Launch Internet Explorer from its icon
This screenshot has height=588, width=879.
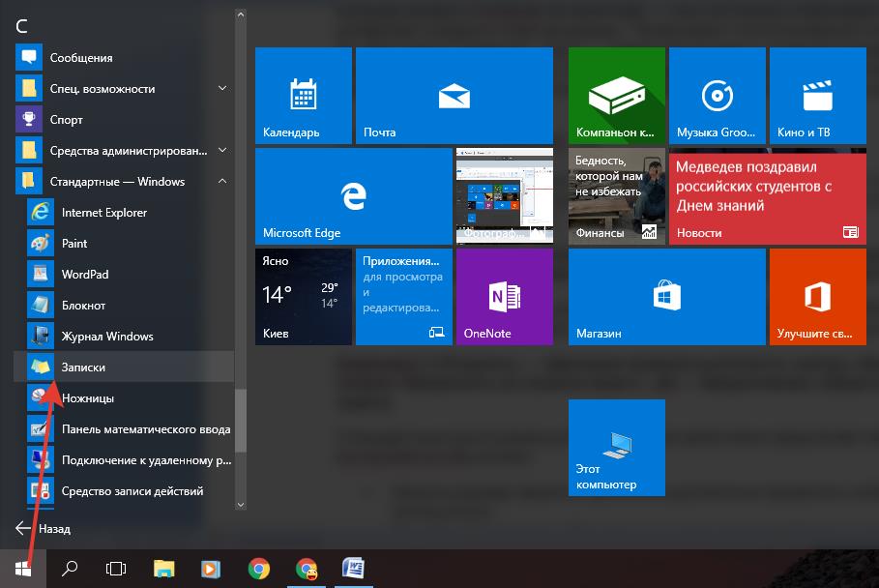tap(41, 212)
